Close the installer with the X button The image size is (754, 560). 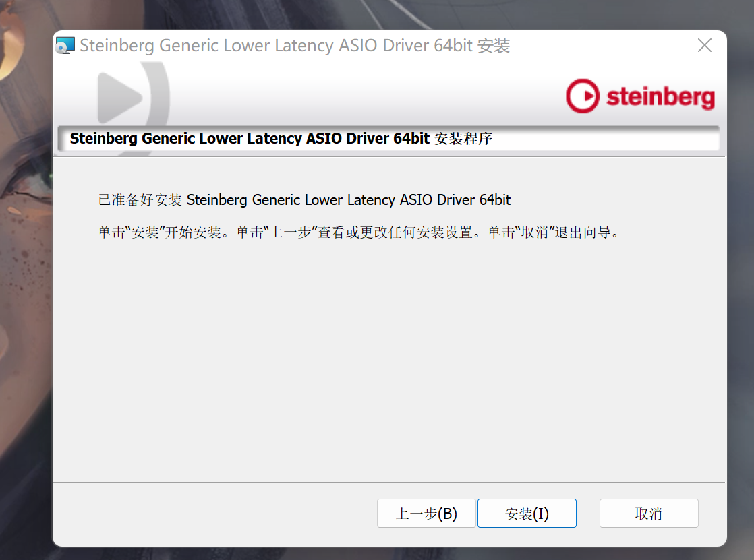(x=705, y=45)
